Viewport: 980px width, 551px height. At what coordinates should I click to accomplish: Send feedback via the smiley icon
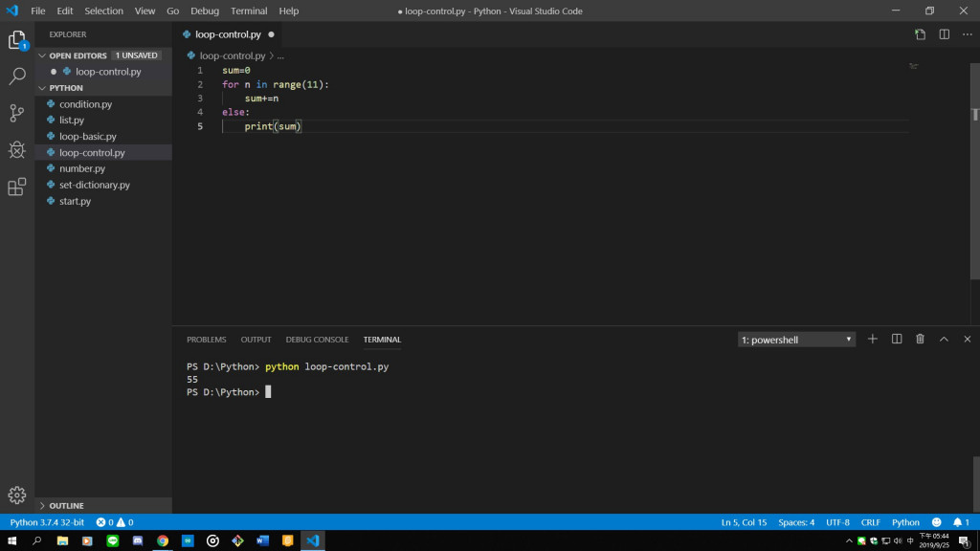coord(936,522)
